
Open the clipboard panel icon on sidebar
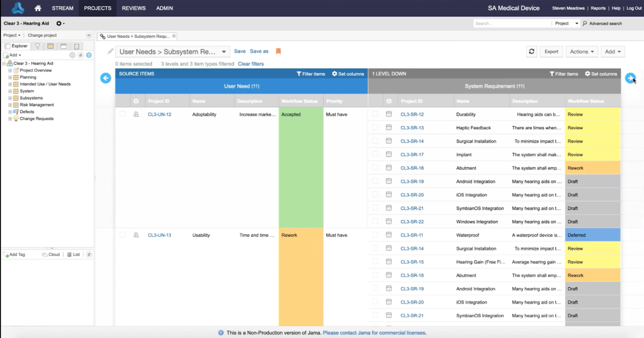[76, 46]
